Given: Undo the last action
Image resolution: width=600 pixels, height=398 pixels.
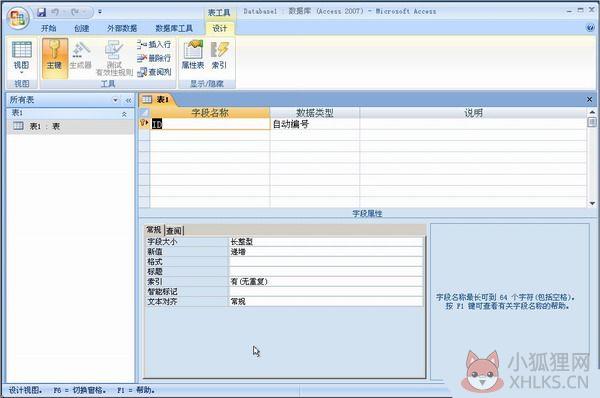Looking at the screenshot, I should pyautogui.click(x=55, y=12).
